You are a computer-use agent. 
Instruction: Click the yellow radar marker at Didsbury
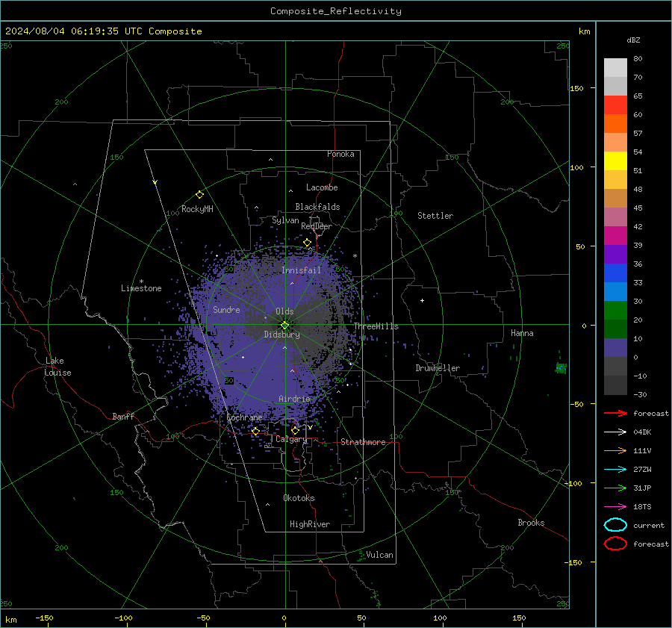tap(284, 325)
